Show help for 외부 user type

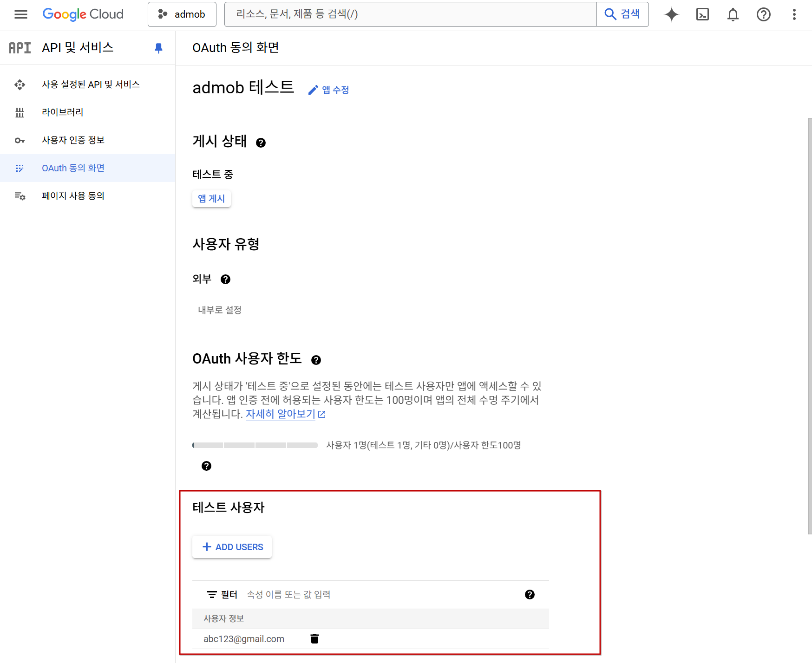point(225,279)
